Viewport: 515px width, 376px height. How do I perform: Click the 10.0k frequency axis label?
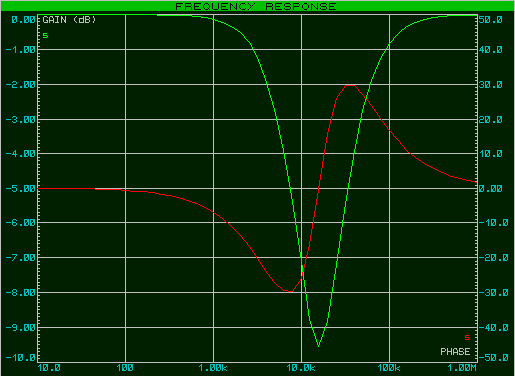[301, 368]
